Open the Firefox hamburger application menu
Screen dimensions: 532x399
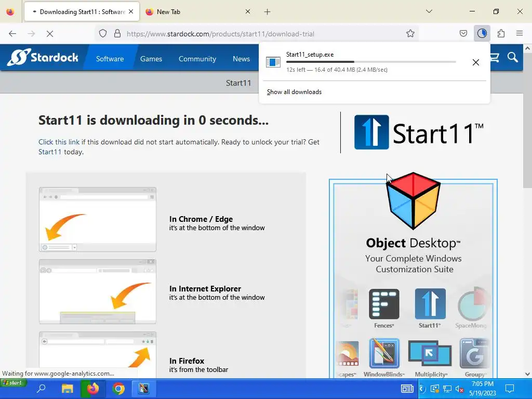(x=520, y=33)
